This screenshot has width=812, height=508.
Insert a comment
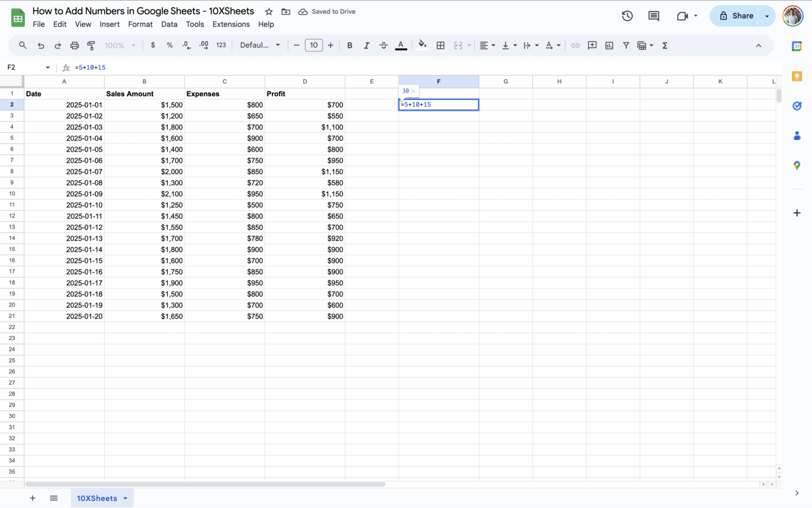tap(592, 45)
